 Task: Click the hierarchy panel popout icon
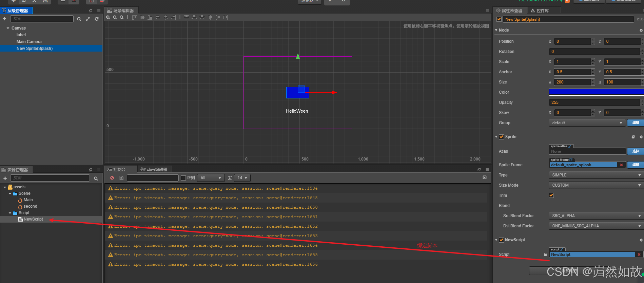click(x=91, y=11)
